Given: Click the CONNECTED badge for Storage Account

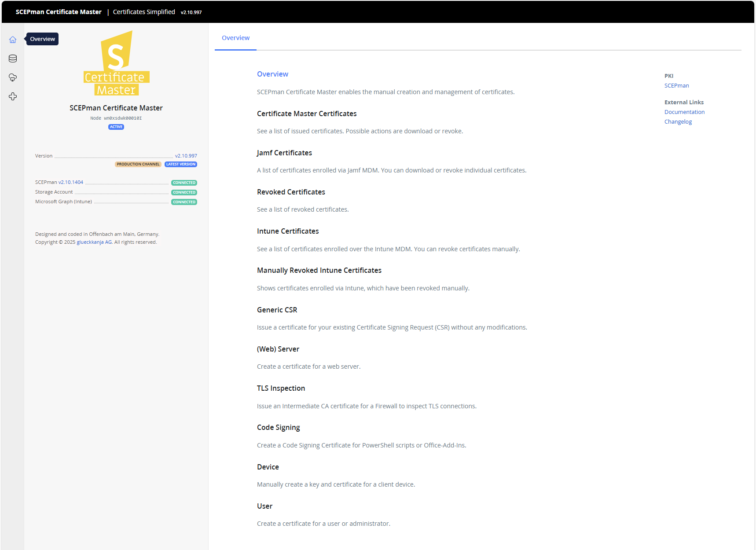Looking at the screenshot, I should tap(184, 192).
